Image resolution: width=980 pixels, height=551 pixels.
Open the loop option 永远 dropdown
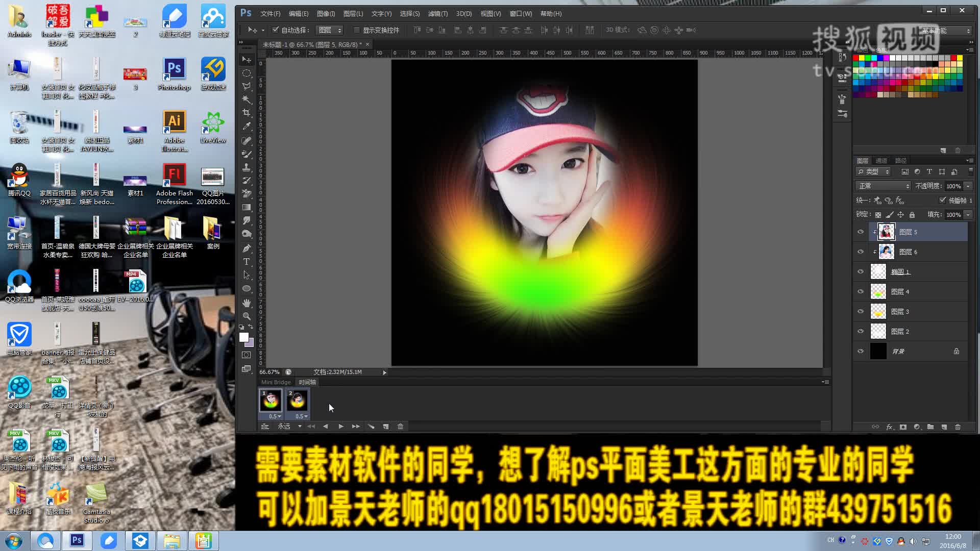tap(289, 427)
